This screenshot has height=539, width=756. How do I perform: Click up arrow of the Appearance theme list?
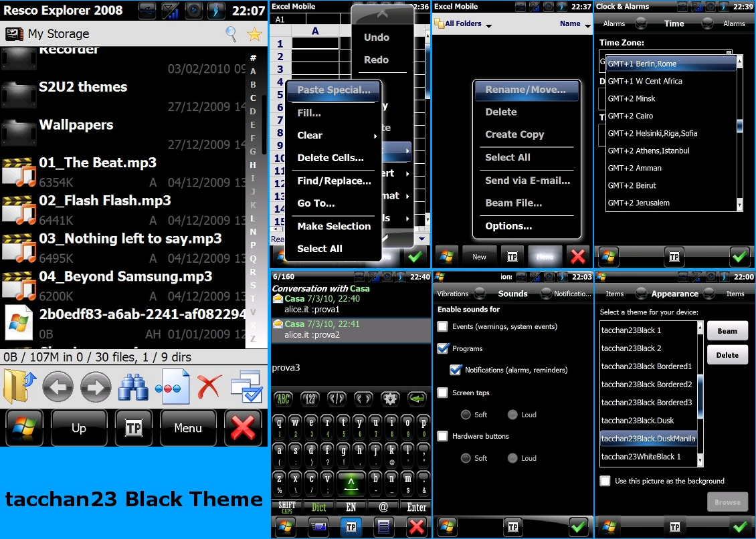[x=700, y=328]
